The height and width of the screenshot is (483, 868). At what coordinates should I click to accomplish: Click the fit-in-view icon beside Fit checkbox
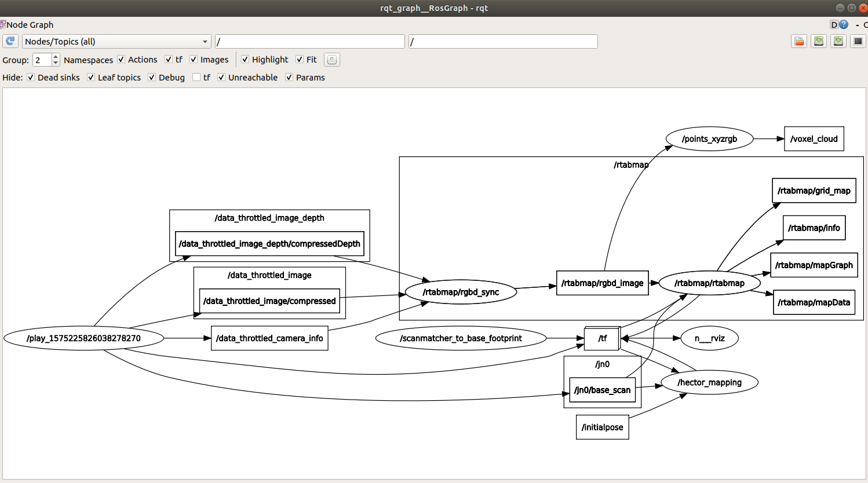click(331, 60)
